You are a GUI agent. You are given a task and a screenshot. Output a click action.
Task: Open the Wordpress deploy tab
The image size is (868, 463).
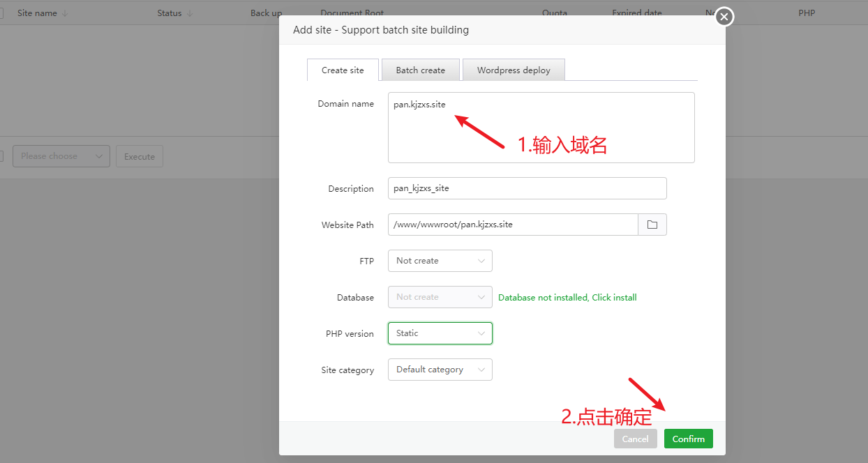point(514,70)
